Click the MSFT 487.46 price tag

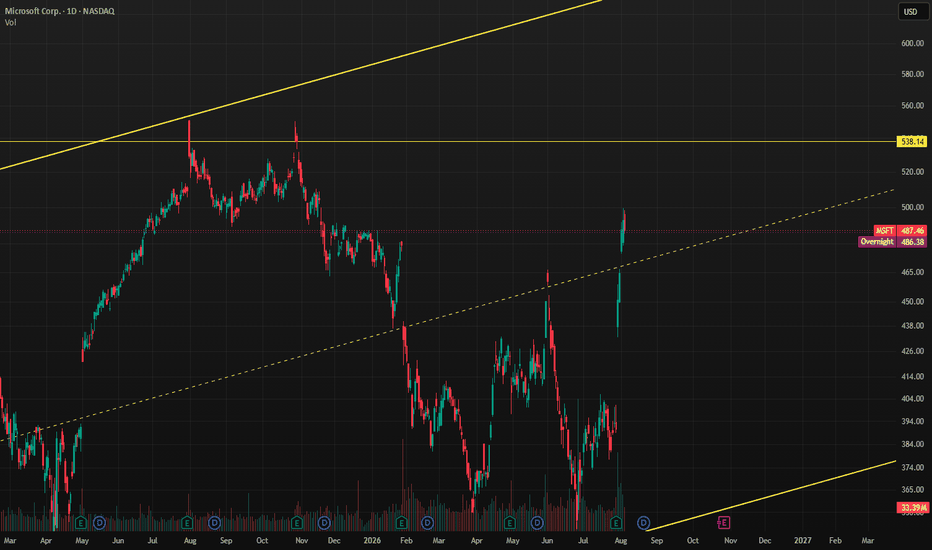tap(900, 231)
